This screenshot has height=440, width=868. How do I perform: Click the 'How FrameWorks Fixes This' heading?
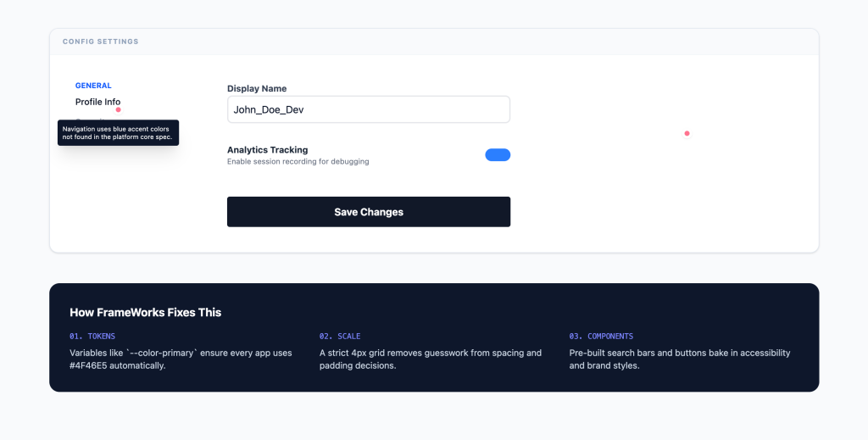click(x=145, y=312)
